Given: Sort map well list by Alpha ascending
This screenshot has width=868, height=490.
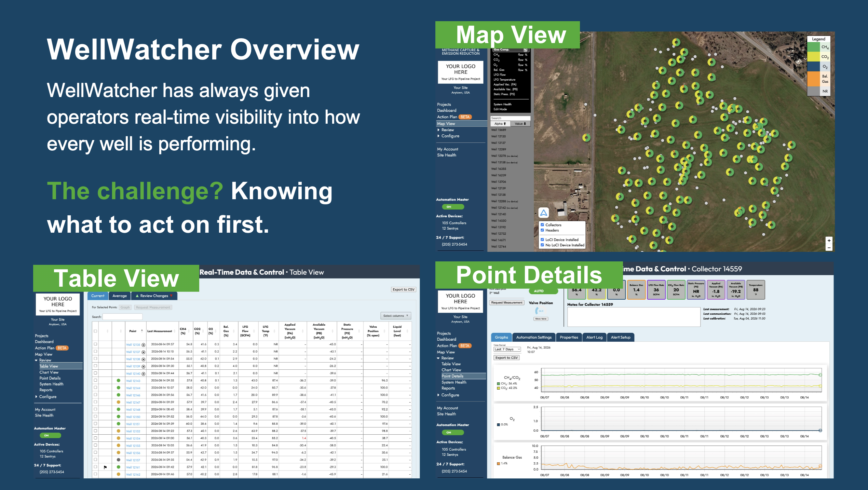Looking at the screenshot, I should (500, 124).
